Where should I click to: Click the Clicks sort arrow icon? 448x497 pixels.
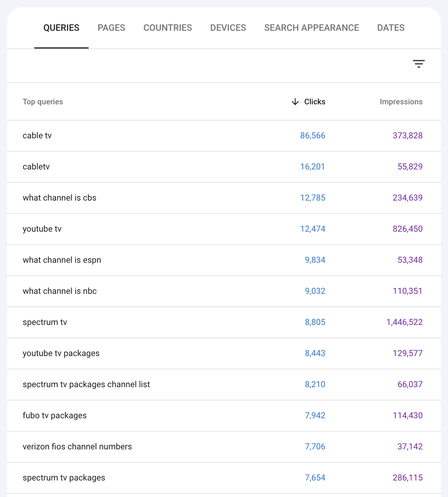295,102
